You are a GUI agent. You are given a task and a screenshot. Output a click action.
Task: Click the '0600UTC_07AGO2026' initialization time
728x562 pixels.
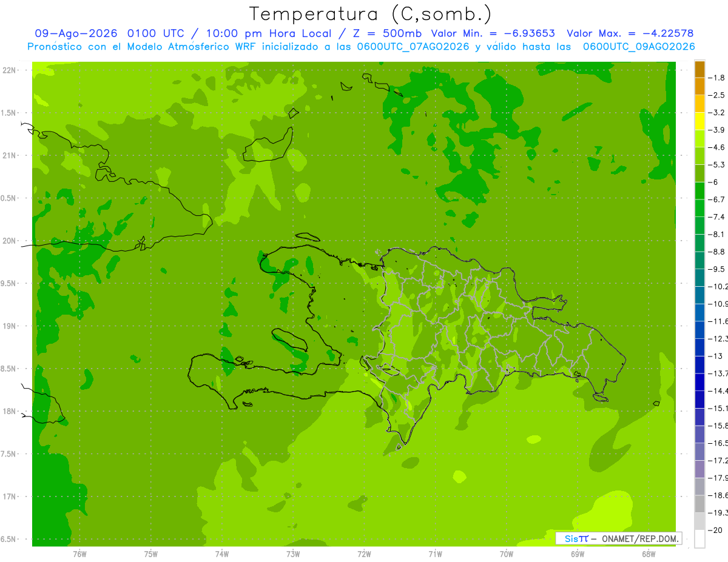(410, 47)
